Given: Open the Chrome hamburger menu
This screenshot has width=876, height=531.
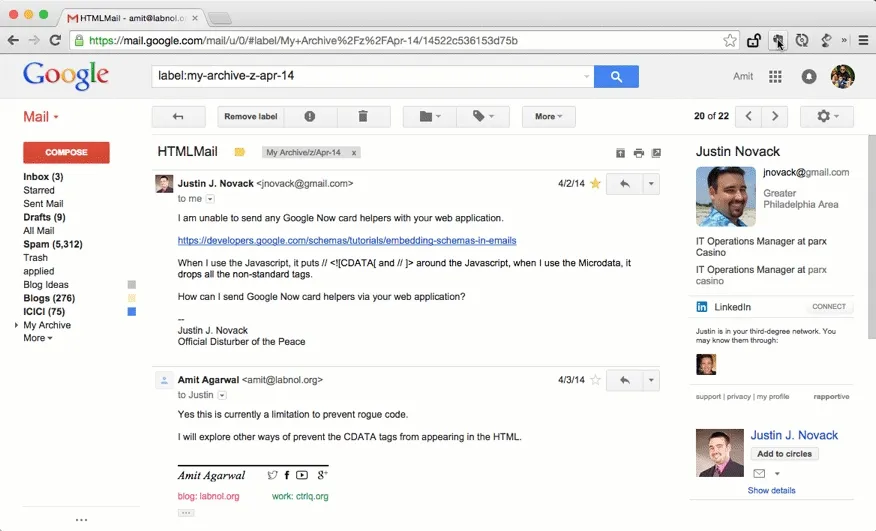Looking at the screenshot, I should click(863, 40).
